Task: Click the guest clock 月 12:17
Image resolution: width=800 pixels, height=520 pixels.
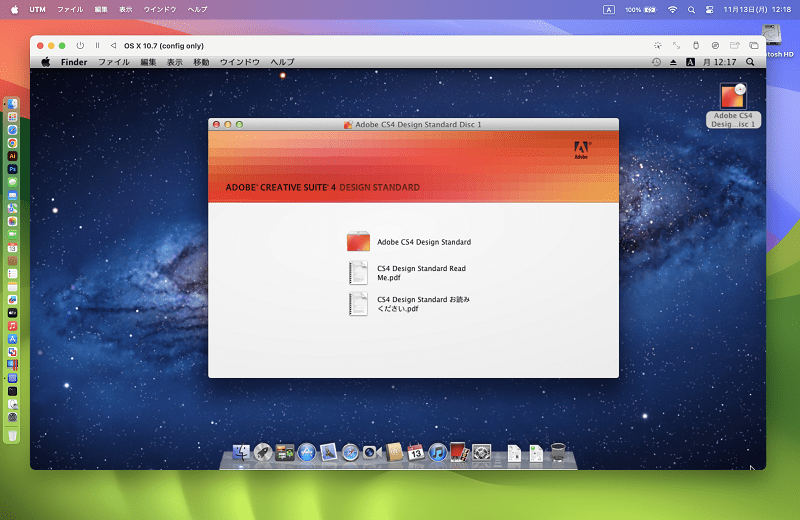Action: [x=719, y=62]
